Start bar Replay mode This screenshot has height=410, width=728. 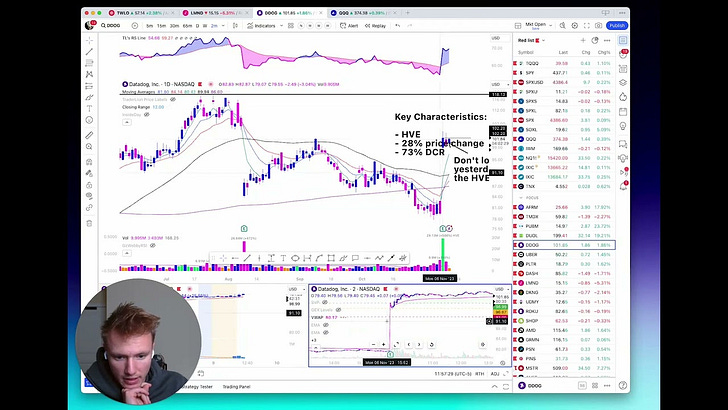[376, 26]
